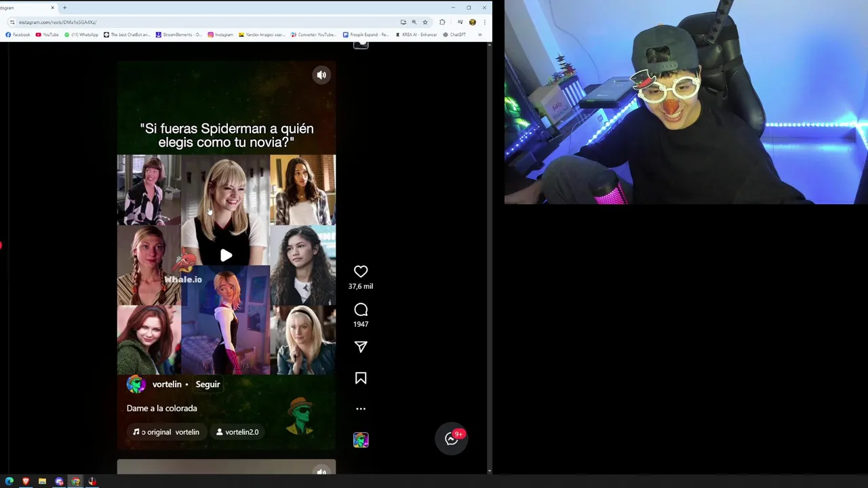Open Microsoft Edge from the taskbar
The height and width of the screenshot is (488, 868).
click(9, 481)
